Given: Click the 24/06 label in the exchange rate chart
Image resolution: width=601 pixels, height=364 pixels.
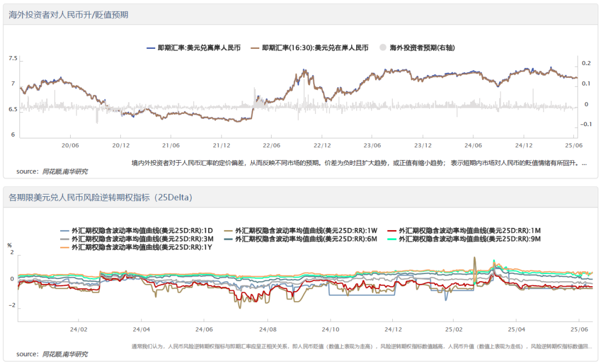Looking at the screenshot, I should pos(473,146).
